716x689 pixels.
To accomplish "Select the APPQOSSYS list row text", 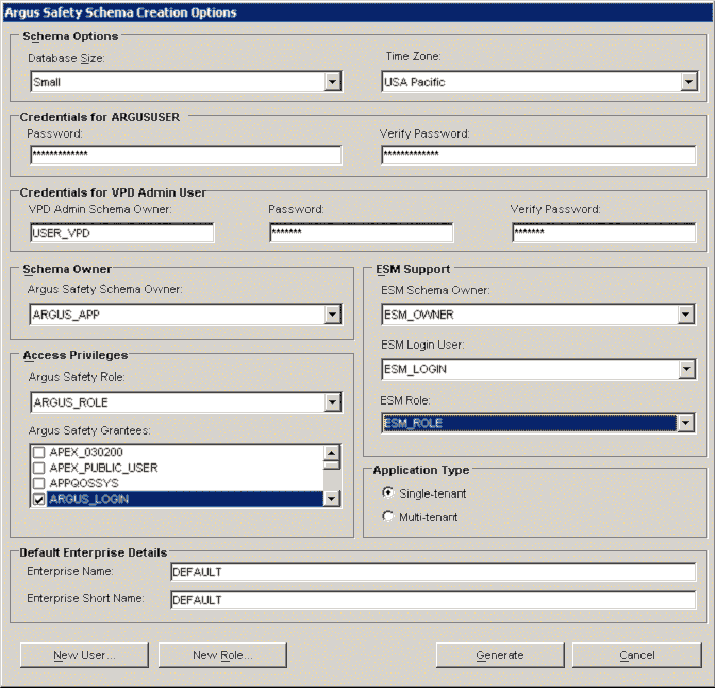I will pyautogui.click(x=84, y=483).
